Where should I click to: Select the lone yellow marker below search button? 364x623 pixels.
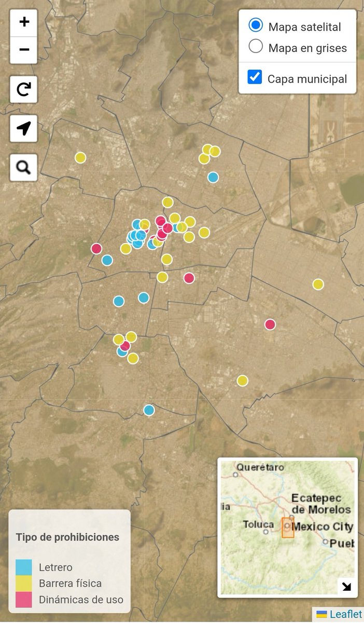click(80, 157)
